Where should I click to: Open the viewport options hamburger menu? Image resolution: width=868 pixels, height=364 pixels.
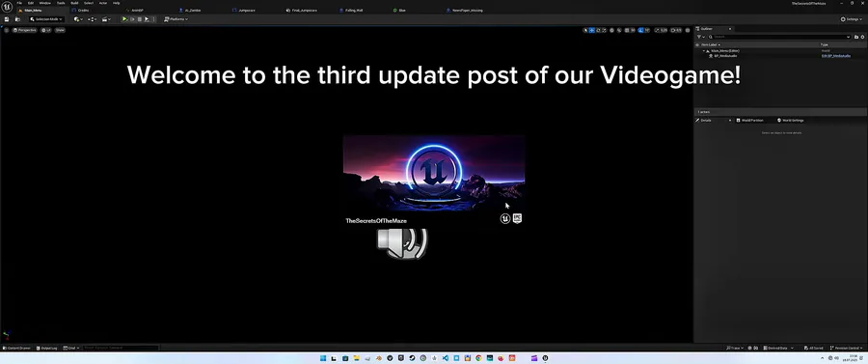click(x=7, y=30)
